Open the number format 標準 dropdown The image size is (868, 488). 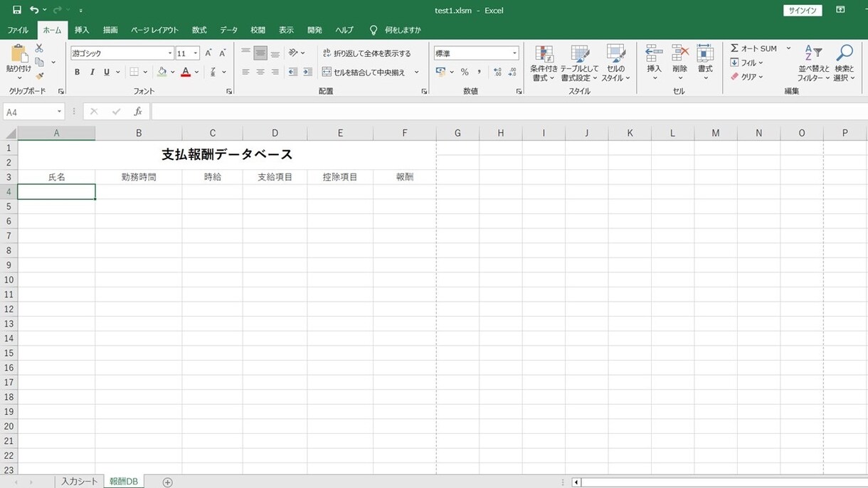[514, 53]
